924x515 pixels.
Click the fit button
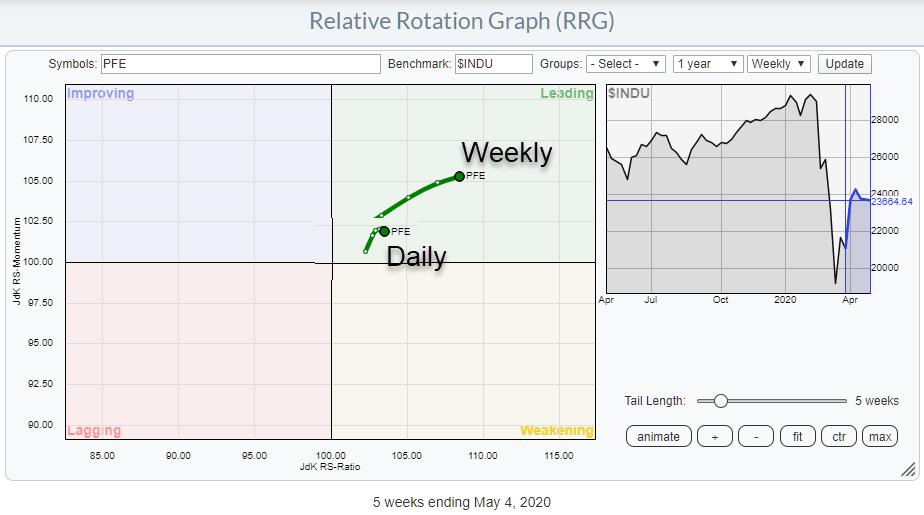(797, 436)
